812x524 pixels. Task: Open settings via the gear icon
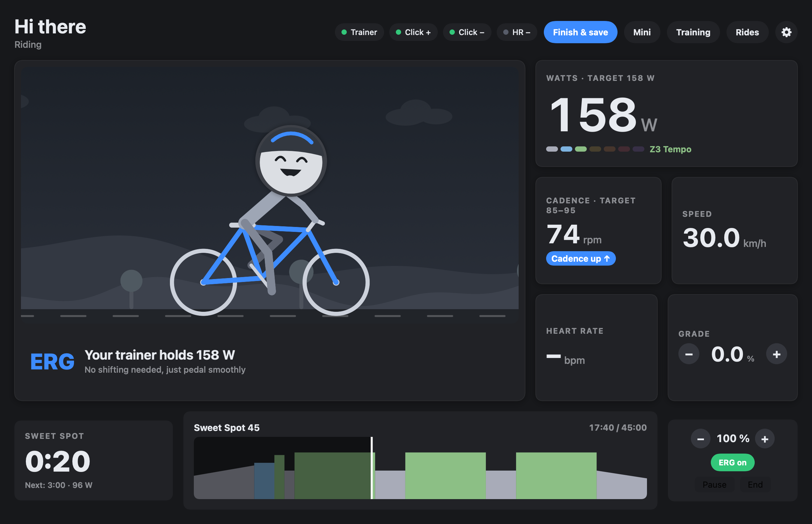coord(786,32)
